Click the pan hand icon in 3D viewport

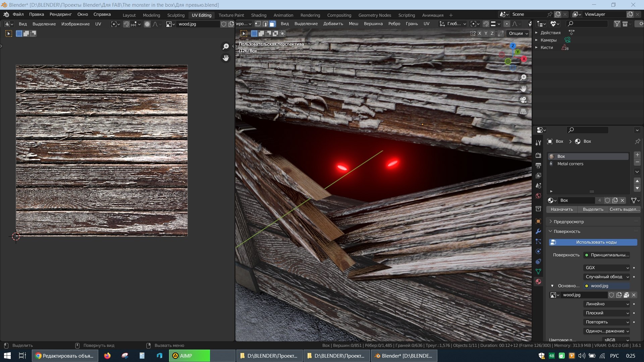(523, 89)
